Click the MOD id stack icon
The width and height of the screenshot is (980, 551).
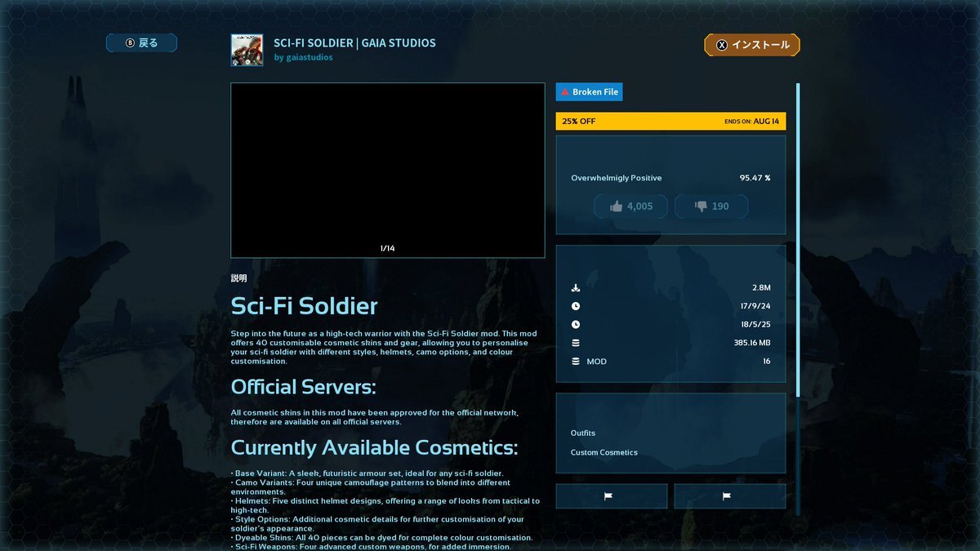[x=576, y=362]
